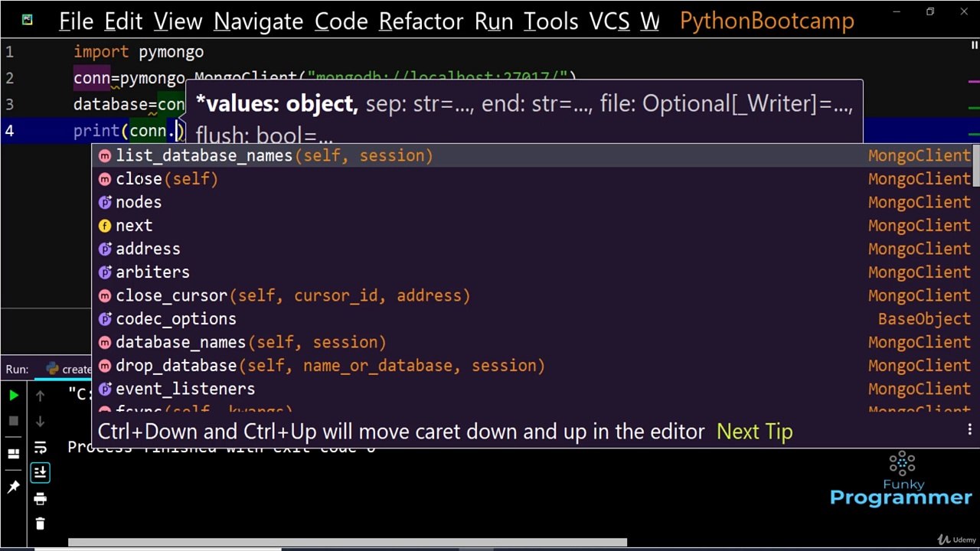
Task: Click the green Rerun button
Action: (14, 395)
